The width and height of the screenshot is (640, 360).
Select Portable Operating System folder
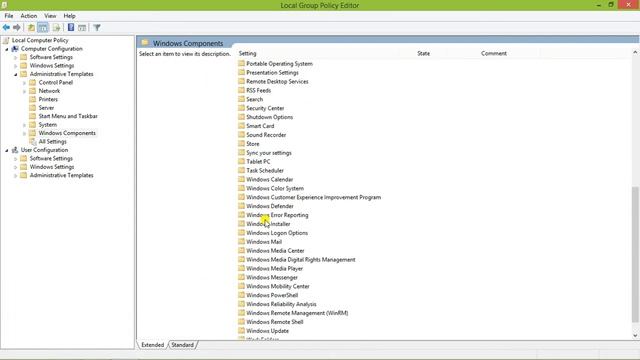click(279, 64)
